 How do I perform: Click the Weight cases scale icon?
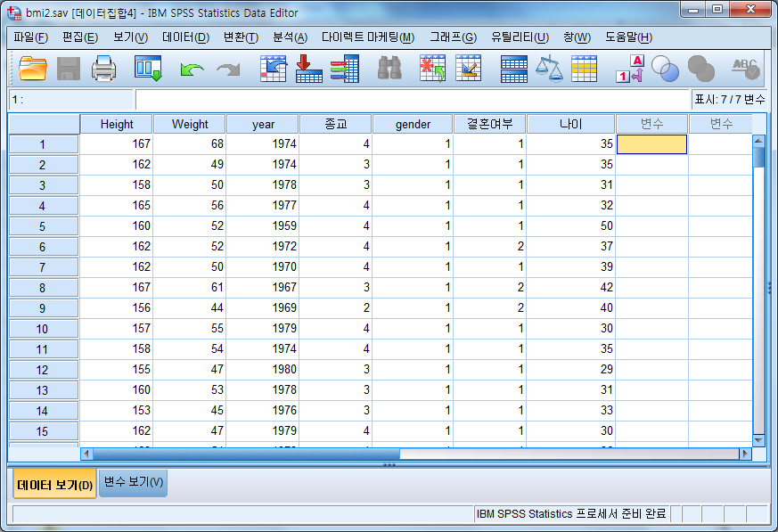click(x=549, y=69)
